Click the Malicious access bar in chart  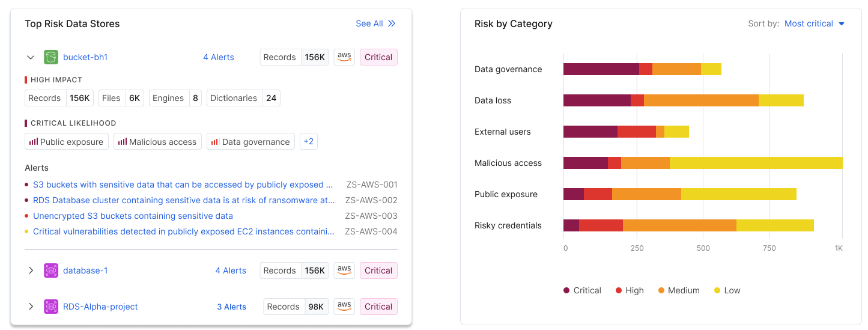coord(703,163)
